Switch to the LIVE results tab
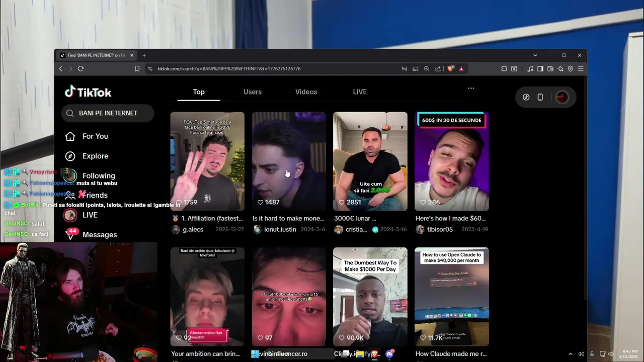This screenshot has height=362, width=644. point(360,92)
